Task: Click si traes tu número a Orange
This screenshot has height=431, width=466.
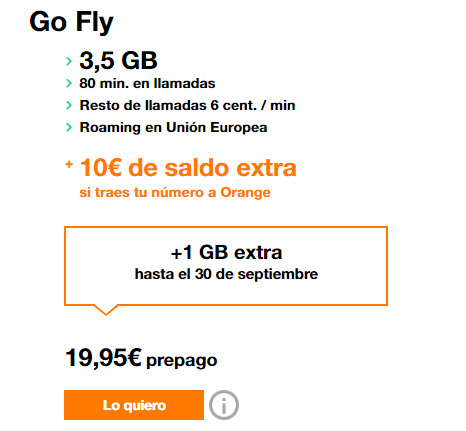Action: [175, 192]
